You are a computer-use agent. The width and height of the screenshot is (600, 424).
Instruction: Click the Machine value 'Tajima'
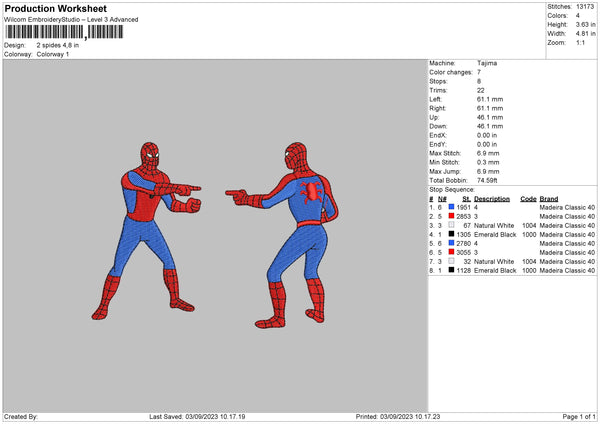(487, 63)
